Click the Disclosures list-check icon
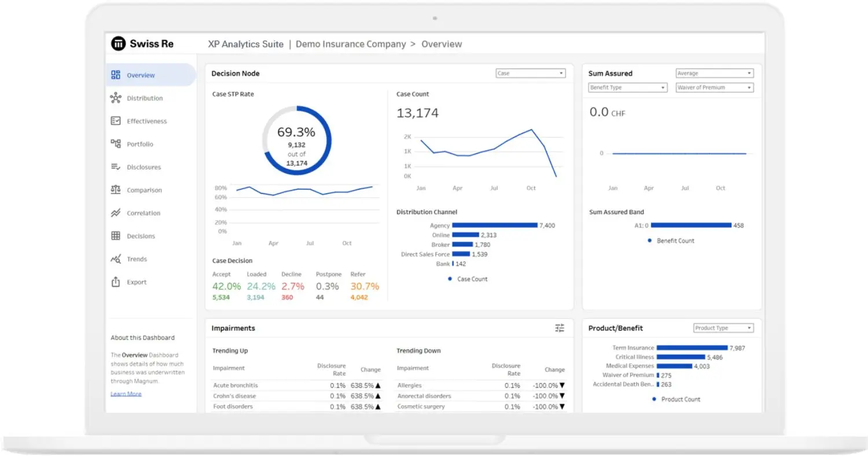Screen dimensions: 868x456 (116, 167)
